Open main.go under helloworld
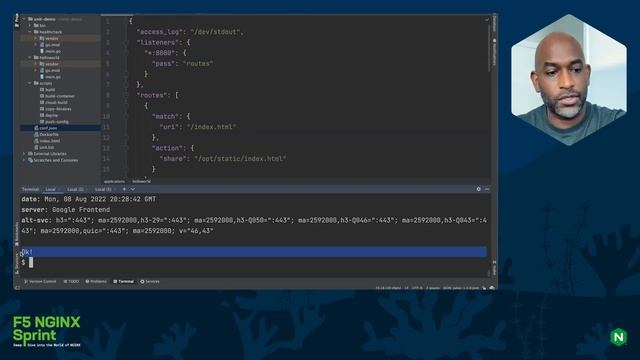Screen dimensions: 640x360 (53, 77)
